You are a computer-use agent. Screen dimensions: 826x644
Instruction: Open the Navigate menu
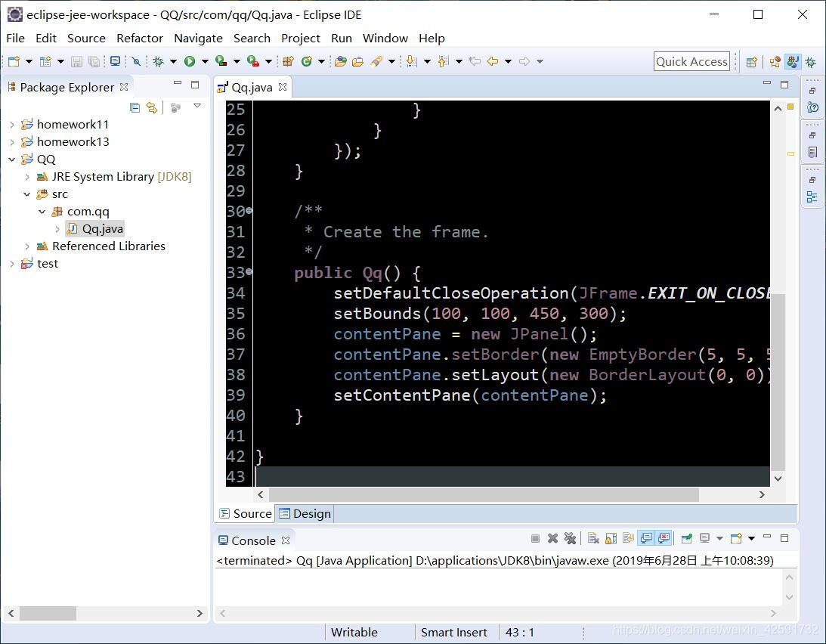click(x=198, y=39)
